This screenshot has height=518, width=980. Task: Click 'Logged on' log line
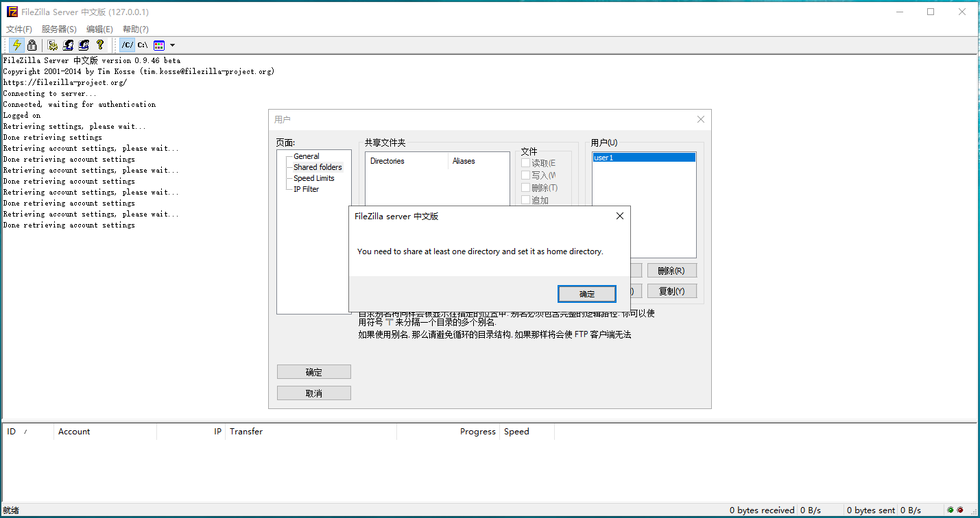click(22, 116)
